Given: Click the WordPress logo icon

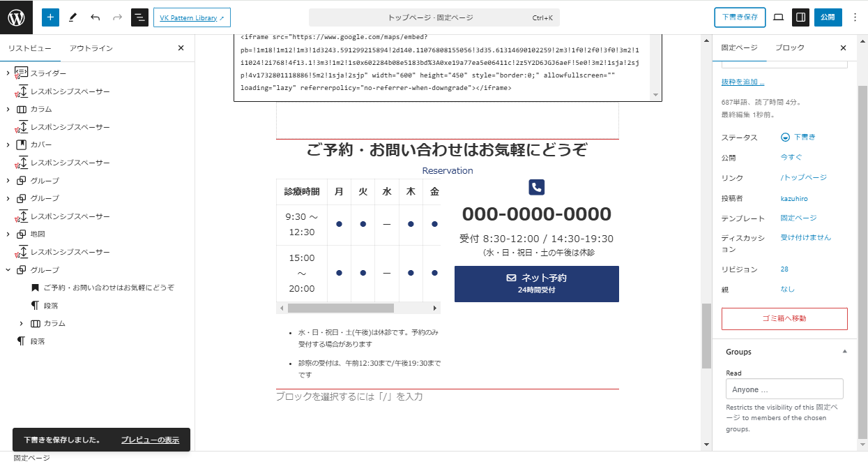Looking at the screenshot, I should click(x=16, y=17).
